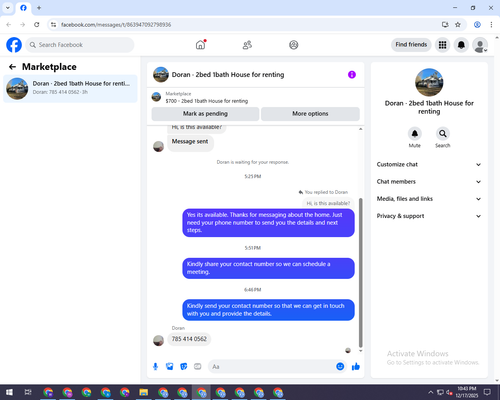The image size is (500, 400).
Task: Send a thumbs-up like
Action: click(x=356, y=367)
